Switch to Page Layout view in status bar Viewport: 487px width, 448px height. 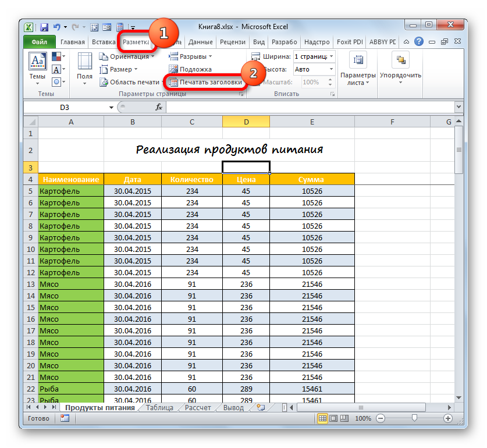[333, 418]
